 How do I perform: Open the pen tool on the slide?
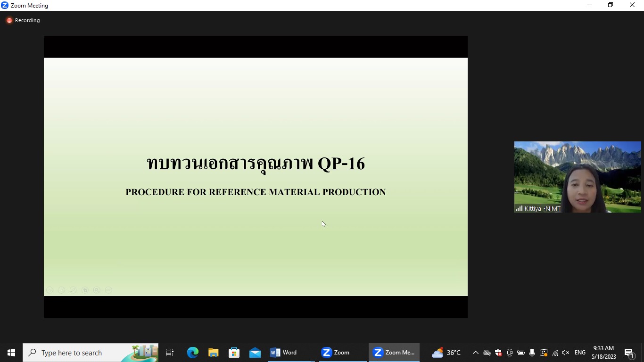73,290
